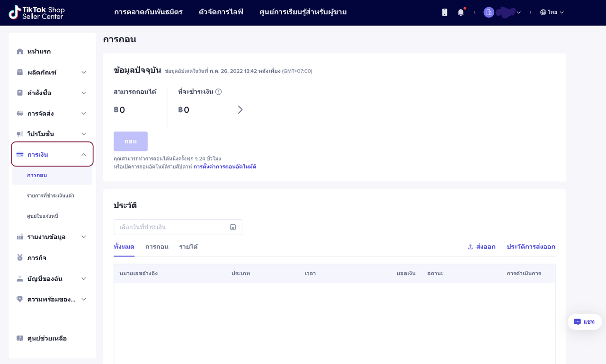Expand the คำสั่งซื้อ sidebar menu
Screen dimensions: 606x364
coord(52,93)
